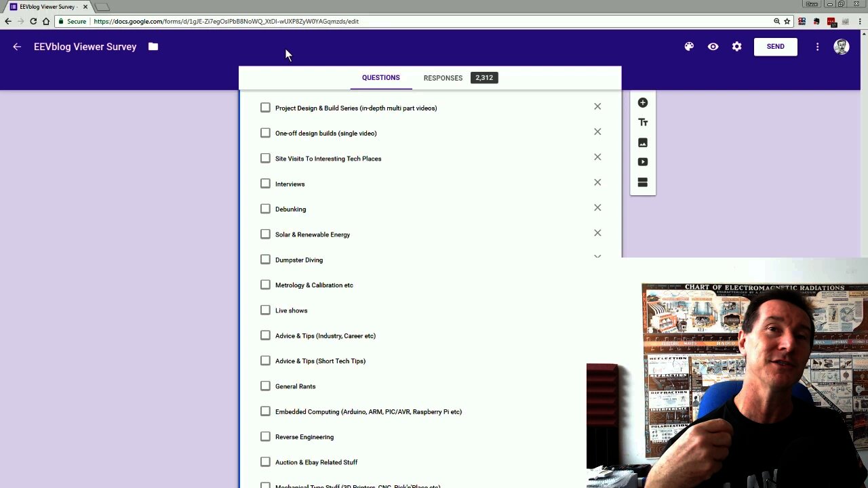Click the zoom magnifier in address bar
The width and height of the screenshot is (868, 488).
tap(776, 21)
